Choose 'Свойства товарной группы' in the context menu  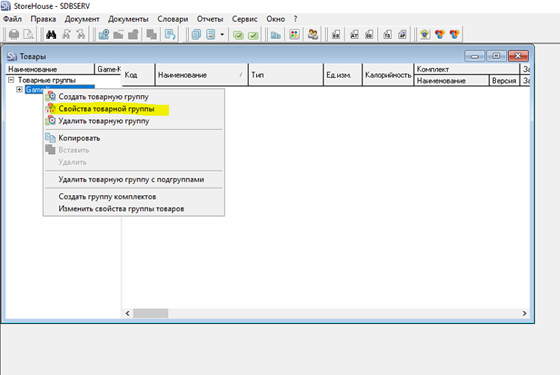click(x=134, y=109)
